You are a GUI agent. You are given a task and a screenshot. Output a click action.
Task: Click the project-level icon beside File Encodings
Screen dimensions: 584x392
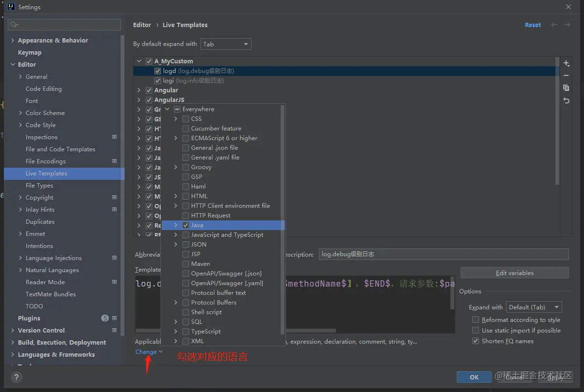(x=115, y=161)
